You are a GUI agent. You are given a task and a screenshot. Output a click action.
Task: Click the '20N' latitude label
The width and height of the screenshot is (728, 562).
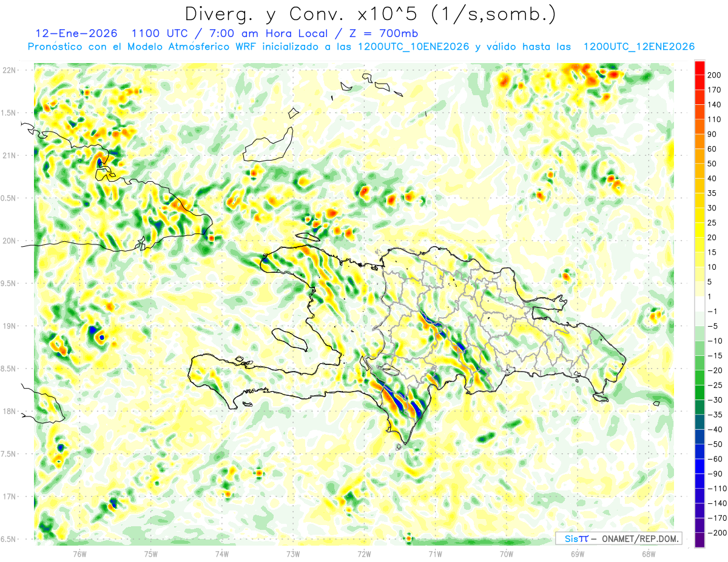(x=8, y=241)
